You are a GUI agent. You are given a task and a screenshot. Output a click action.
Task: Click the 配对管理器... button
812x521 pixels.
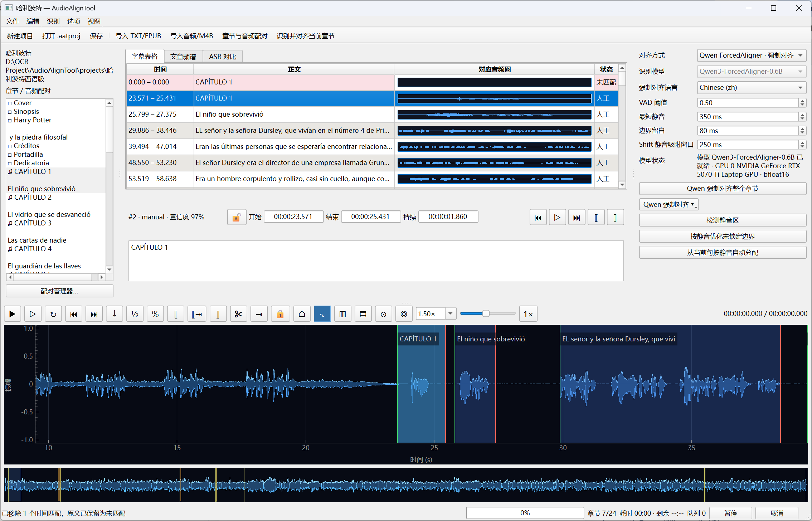[59, 291]
